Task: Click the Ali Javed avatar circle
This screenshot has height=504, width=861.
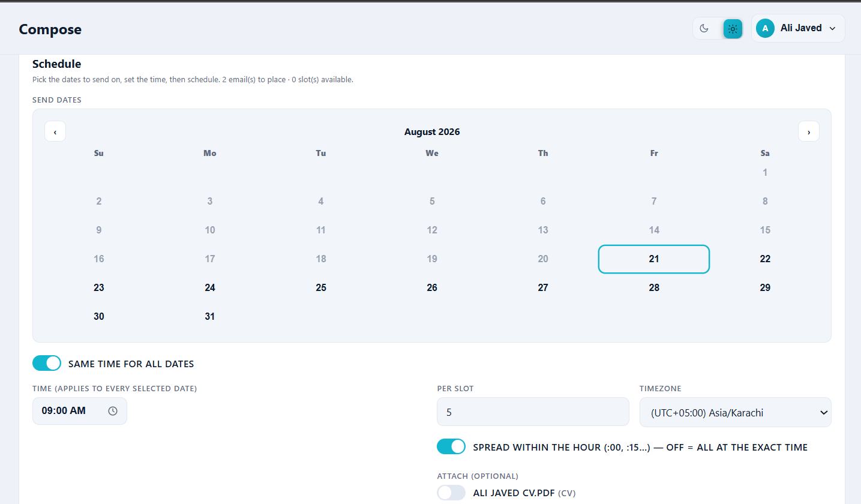Action: pos(765,28)
